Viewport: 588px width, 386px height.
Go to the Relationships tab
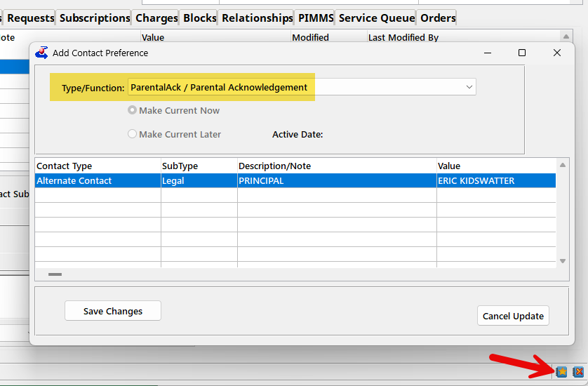click(x=258, y=18)
